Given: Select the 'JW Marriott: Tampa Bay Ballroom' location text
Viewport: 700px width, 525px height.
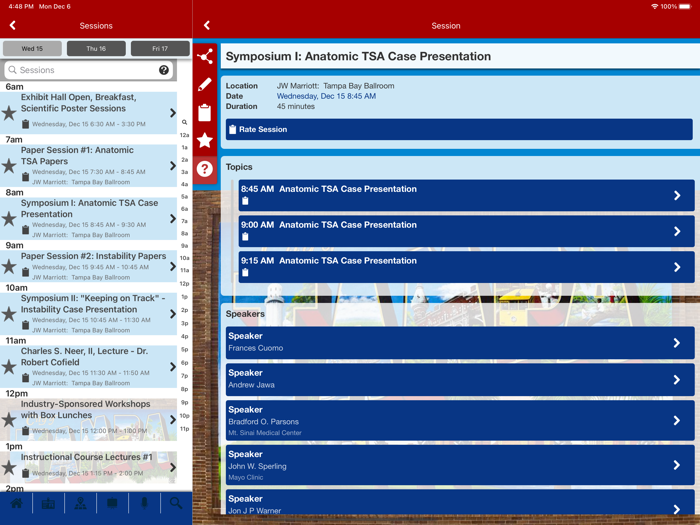Looking at the screenshot, I should pyautogui.click(x=335, y=86).
